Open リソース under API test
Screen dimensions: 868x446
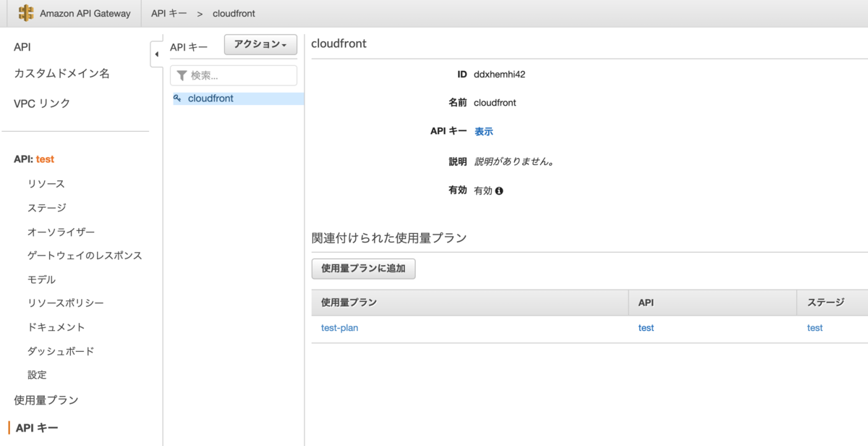(x=46, y=184)
